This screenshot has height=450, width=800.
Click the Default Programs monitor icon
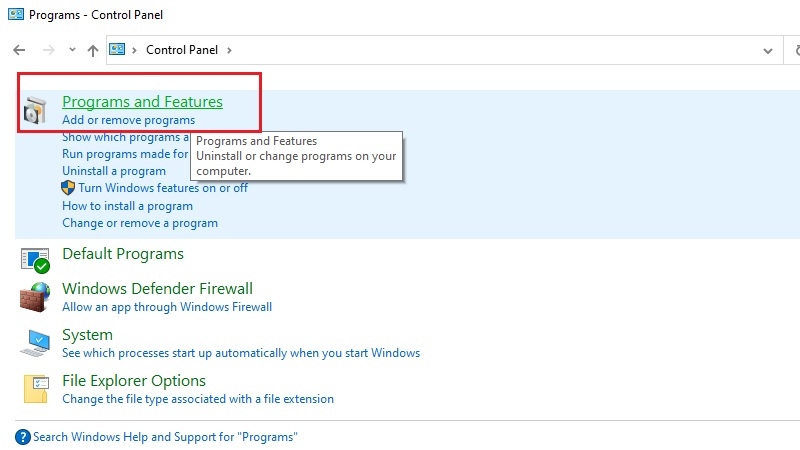(35, 260)
